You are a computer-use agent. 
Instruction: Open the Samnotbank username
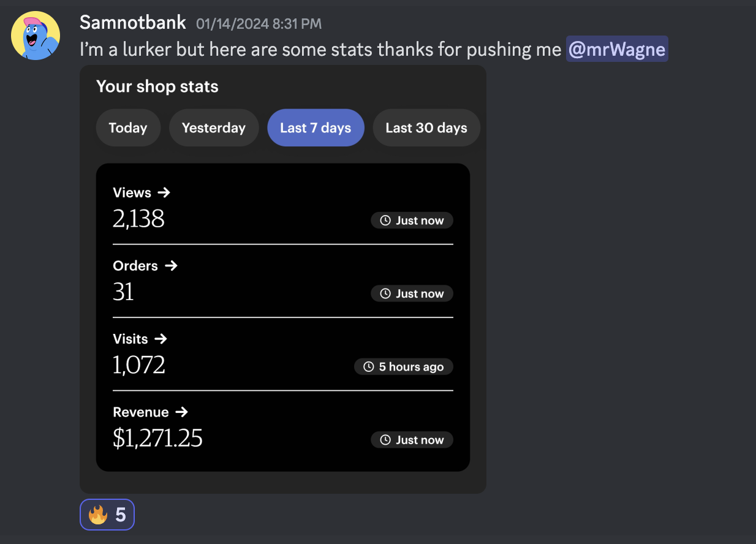[x=133, y=23]
